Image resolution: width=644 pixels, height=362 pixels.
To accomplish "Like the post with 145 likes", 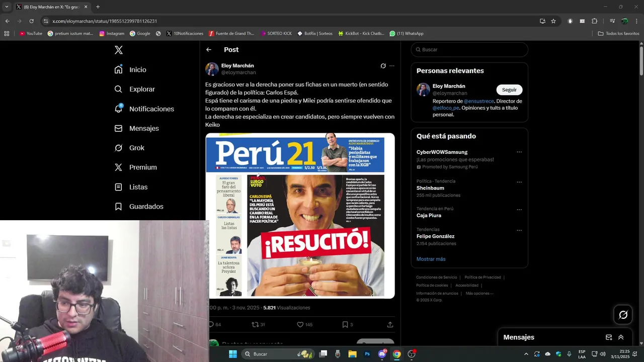I will coord(304,324).
